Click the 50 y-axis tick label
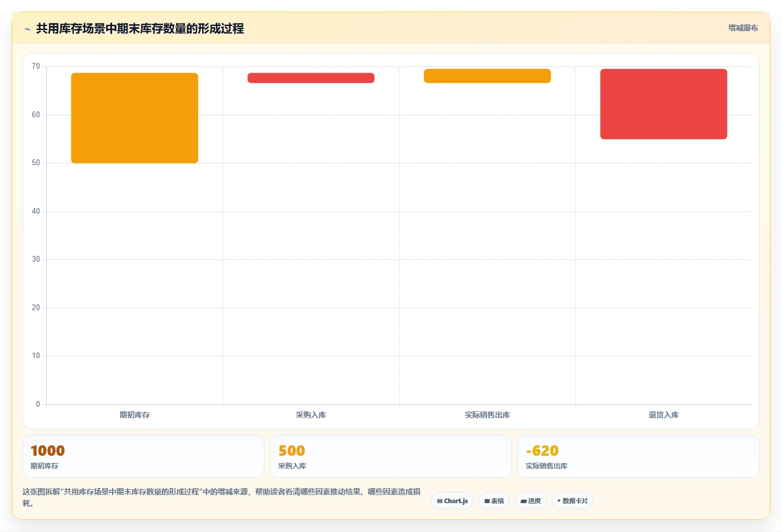Screen dimensions: 782x532 click(x=36, y=163)
